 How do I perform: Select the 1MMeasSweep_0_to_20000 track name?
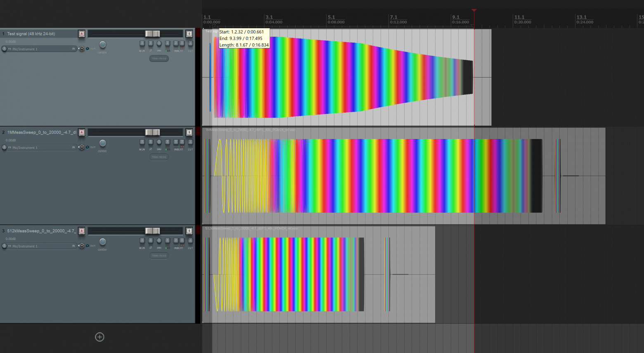tap(42, 132)
